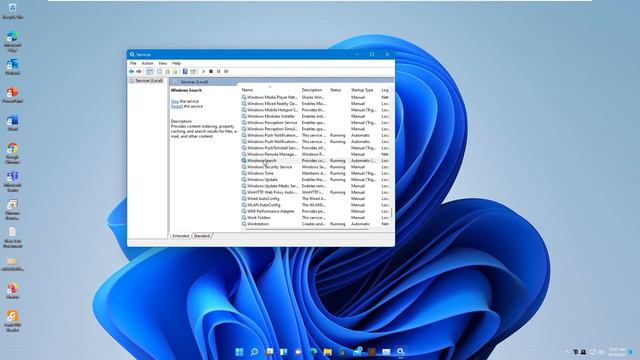Open the View menu
Viewport: 640px width, 360px height.
click(162, 63)
